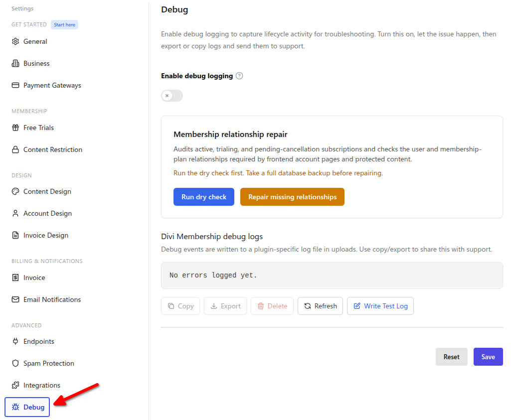511x420 pixels.
Task: Turn on the Enable debug logging switch
Action: [x=171, y=96]
